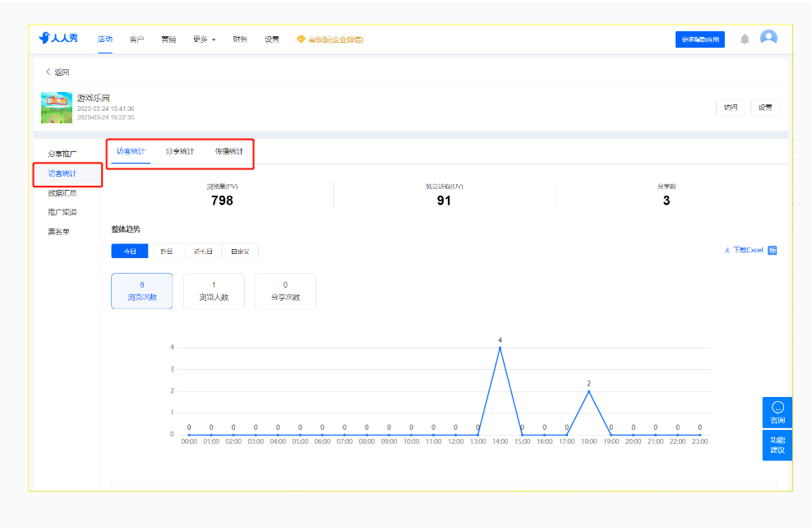Image resolution: width=812 pixels, height=531 pixels.
Task: Choose the 自定义 date range
Action: (240, 252)
